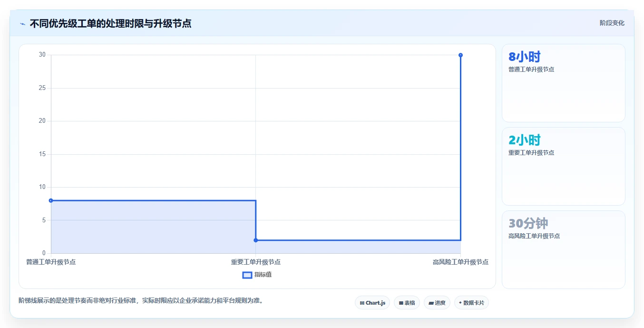Click the x-axis label 重要工单升级节点

(256, 262)
